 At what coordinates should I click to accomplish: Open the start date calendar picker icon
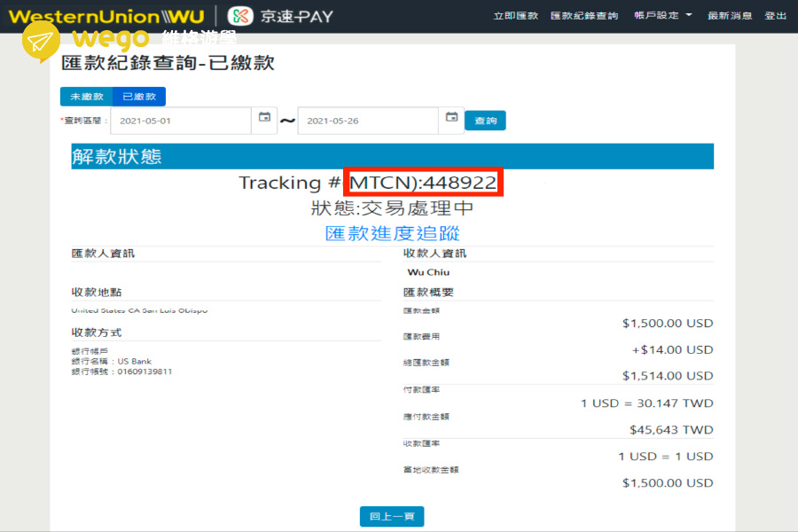click(x=264, y=120)
